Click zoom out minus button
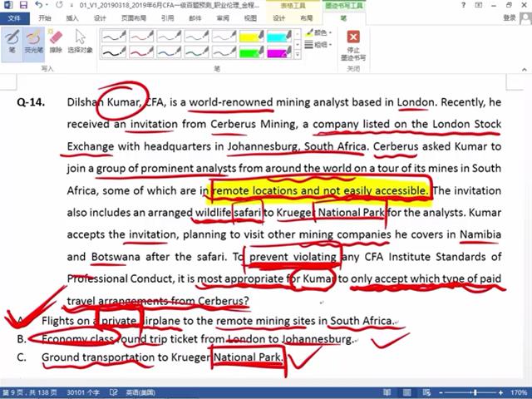Viewport: 532px width, 399px height. point(440,392)
